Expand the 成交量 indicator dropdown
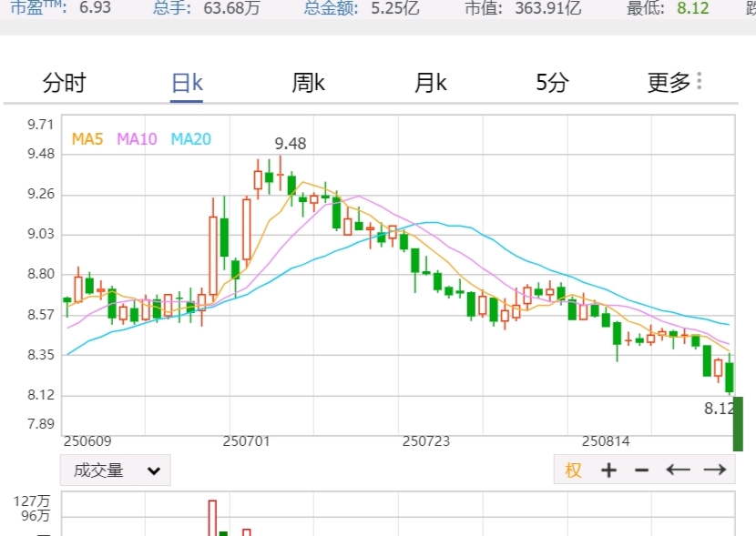This screenshot has height=536, width=756. click(x=116, y=470)
